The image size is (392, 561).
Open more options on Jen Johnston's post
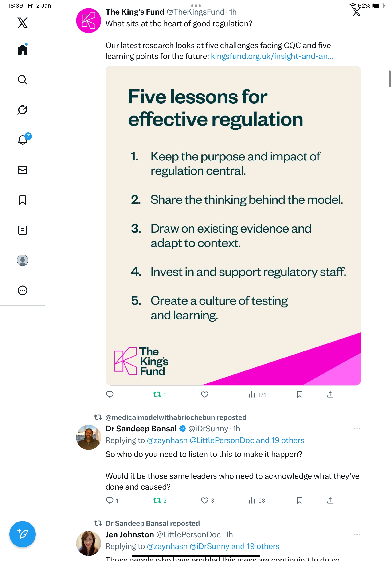pos(357,535)
